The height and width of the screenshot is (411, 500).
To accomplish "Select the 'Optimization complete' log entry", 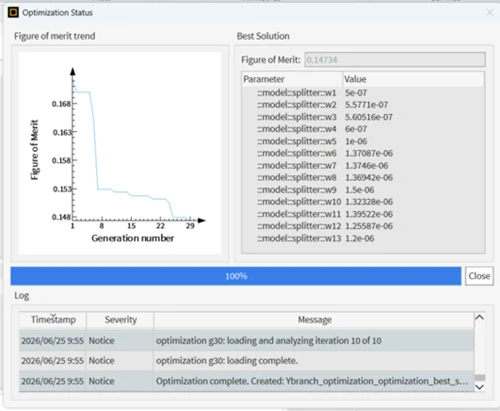I will coord(247,381).
